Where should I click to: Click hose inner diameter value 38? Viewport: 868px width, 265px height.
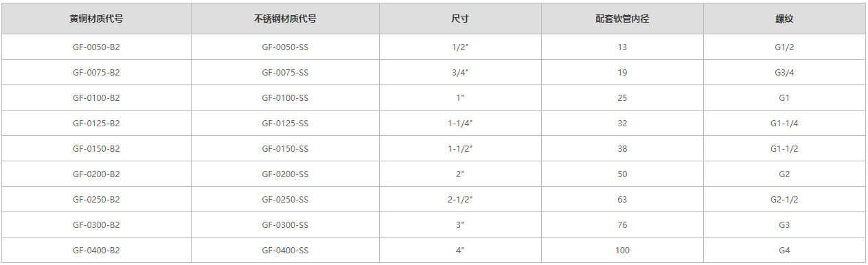point(622,149)
